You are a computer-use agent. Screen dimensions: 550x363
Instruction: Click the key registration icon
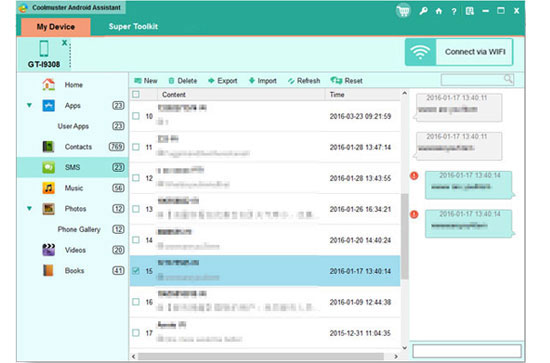tap(423, 11)
